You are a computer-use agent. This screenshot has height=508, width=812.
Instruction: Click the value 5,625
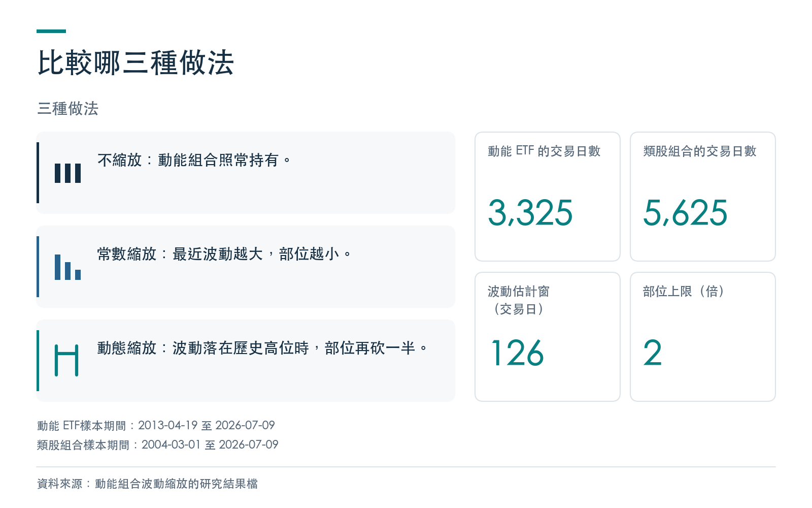point(685,212)
